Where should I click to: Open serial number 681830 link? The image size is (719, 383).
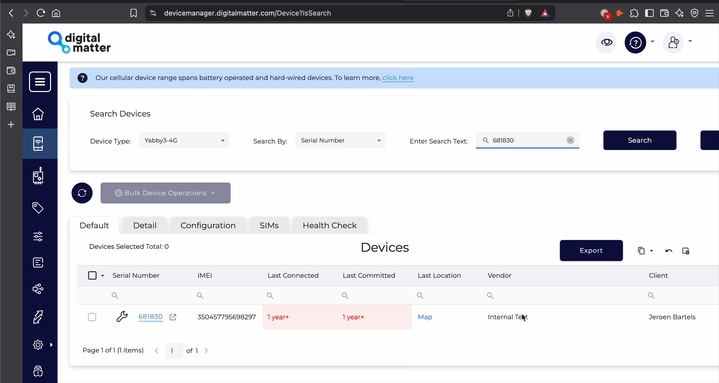tap(150, 316)
